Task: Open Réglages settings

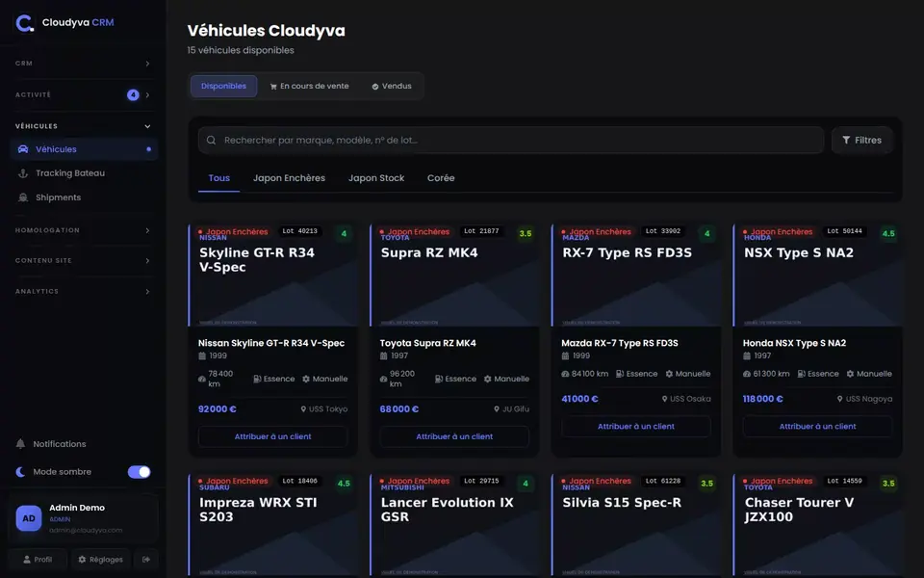Action: [100, 559]
